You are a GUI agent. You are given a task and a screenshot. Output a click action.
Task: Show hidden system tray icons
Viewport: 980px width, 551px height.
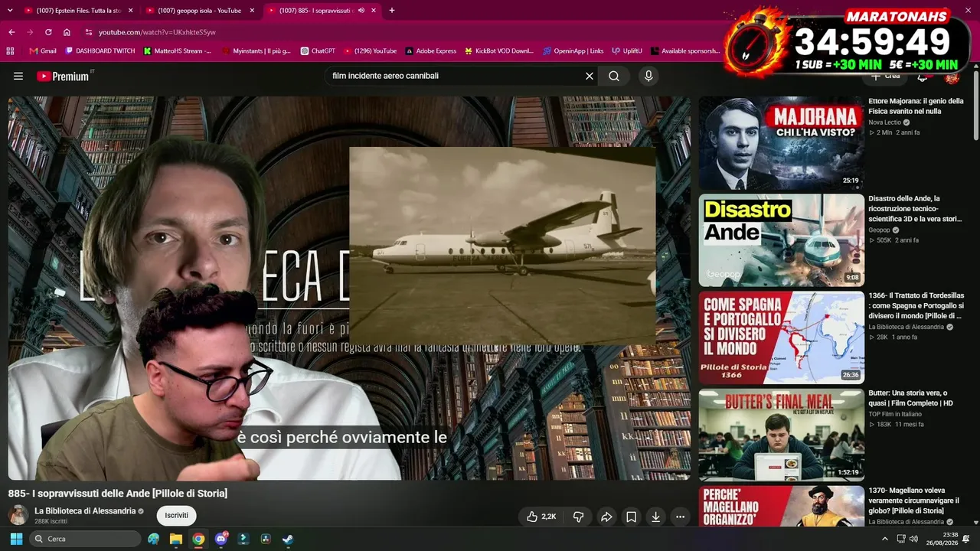[x=885, y=539]
